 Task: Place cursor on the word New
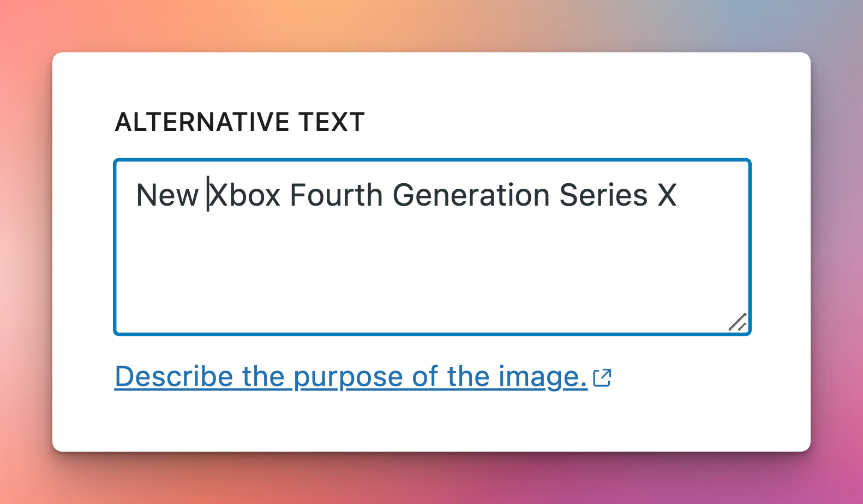[x=167, y=195]
